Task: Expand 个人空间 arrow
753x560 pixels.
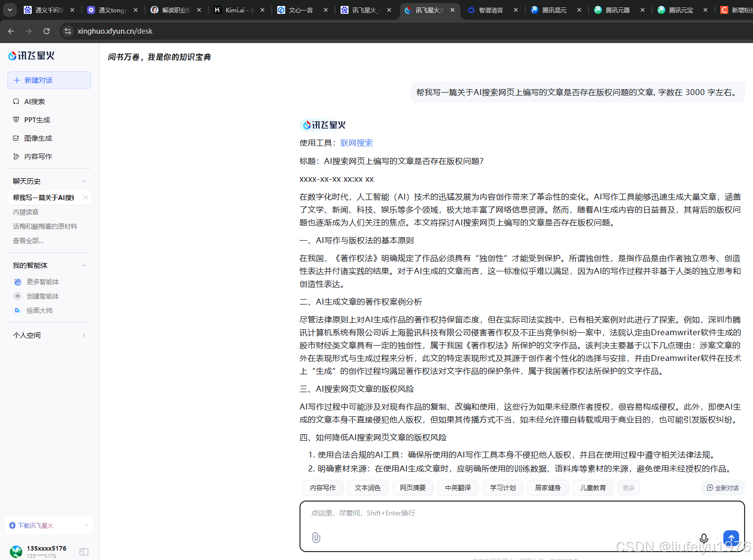Action: [x=84, y=335]
